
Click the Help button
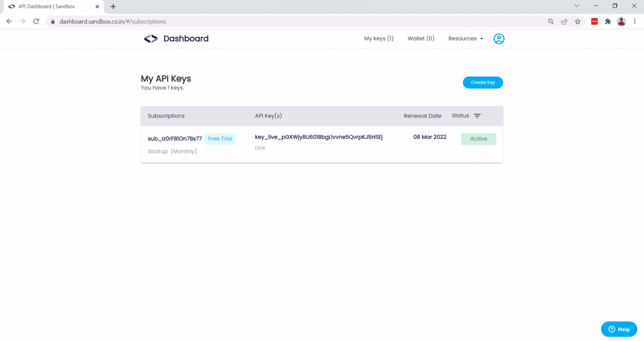point(619,329)
